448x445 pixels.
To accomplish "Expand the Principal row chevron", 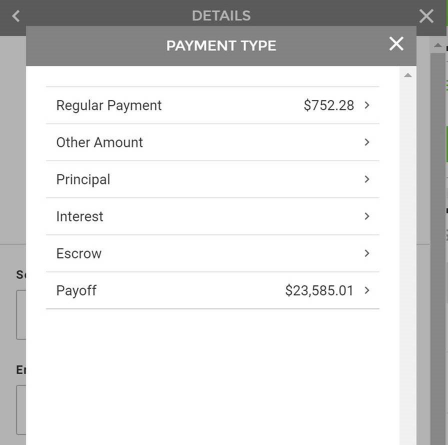I will pos(367,179).
